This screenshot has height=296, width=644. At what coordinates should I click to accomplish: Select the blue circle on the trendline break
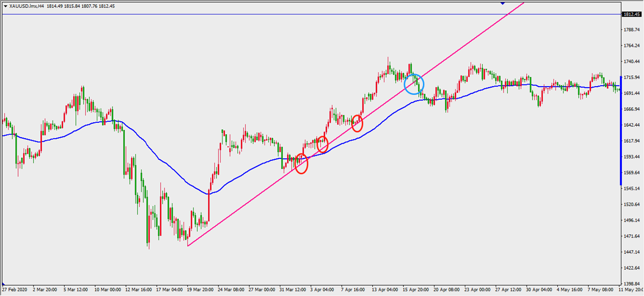414,84
